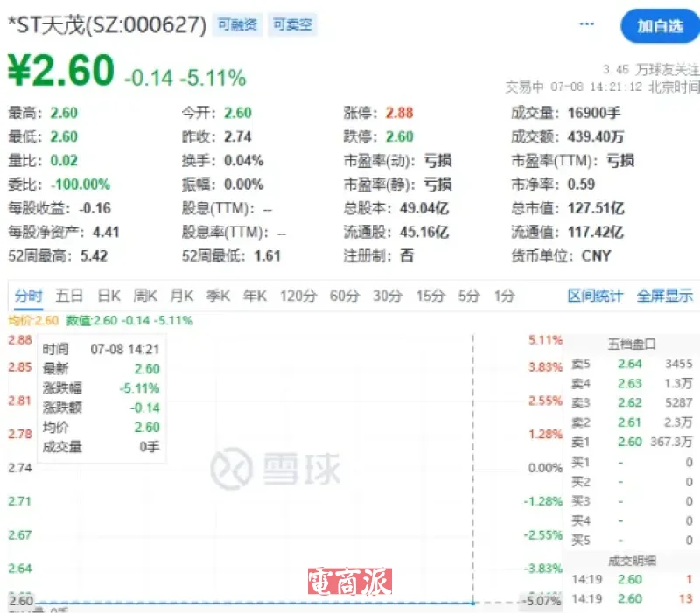This screenshot has height=614, width=700.
Task: Click the 每股收益 value -0.16
Action: 95,208
